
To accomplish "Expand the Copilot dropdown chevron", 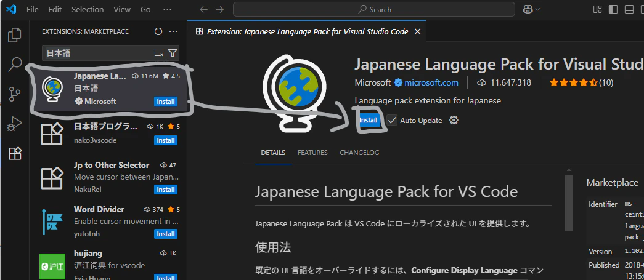I will click(x=537, y=9).
